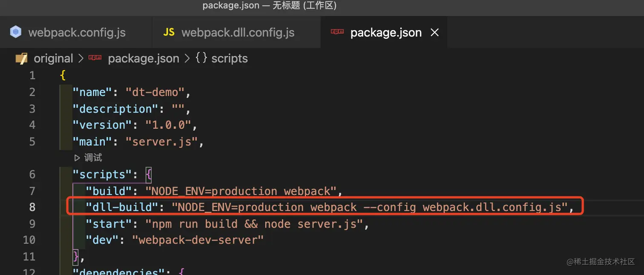Screen dimensions: 644x275
Task: Click the webpack icon on the webpack.config.js tab
Action: point(16,32)
